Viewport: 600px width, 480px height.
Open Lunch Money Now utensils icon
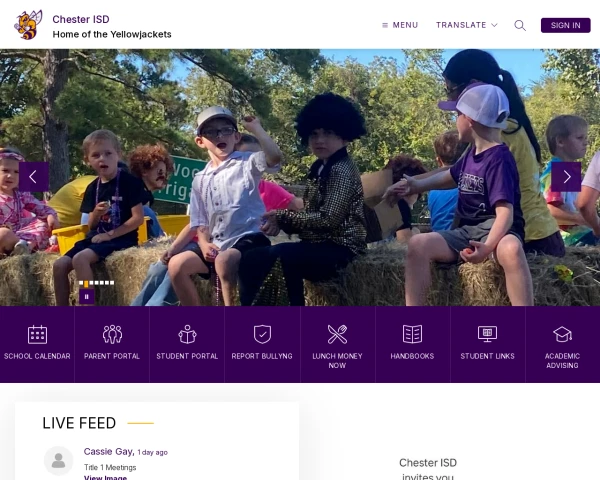tap(337, 334)
